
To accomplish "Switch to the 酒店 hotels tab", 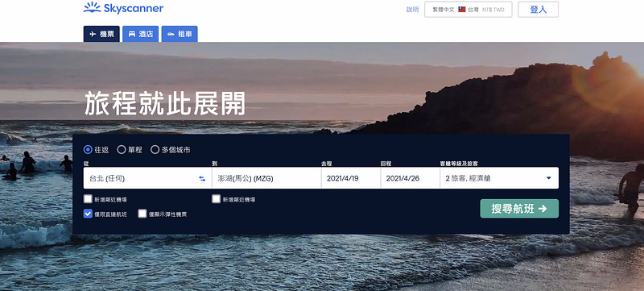I will (x=140, y=34).
